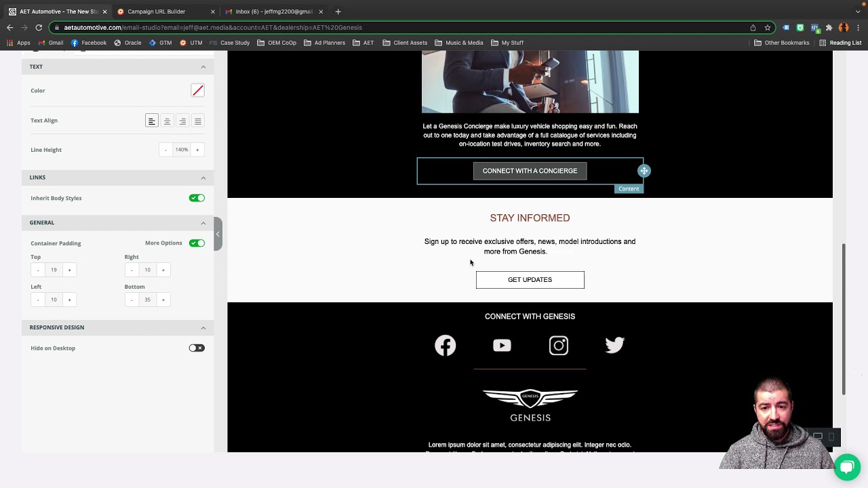The height and width of the screenshot is (488, 868).
Task: Open the Chrome three-dot menu
Action: coord(859,28)
